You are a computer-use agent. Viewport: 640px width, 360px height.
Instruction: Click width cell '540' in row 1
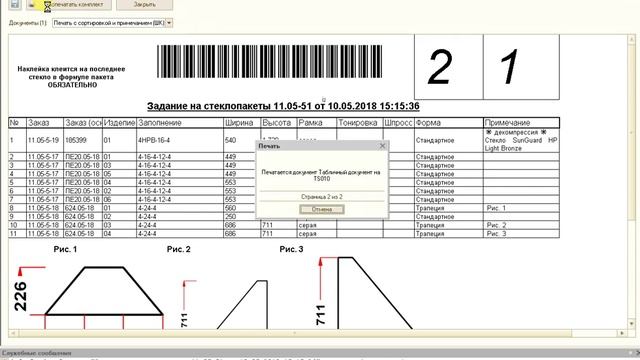242,140
